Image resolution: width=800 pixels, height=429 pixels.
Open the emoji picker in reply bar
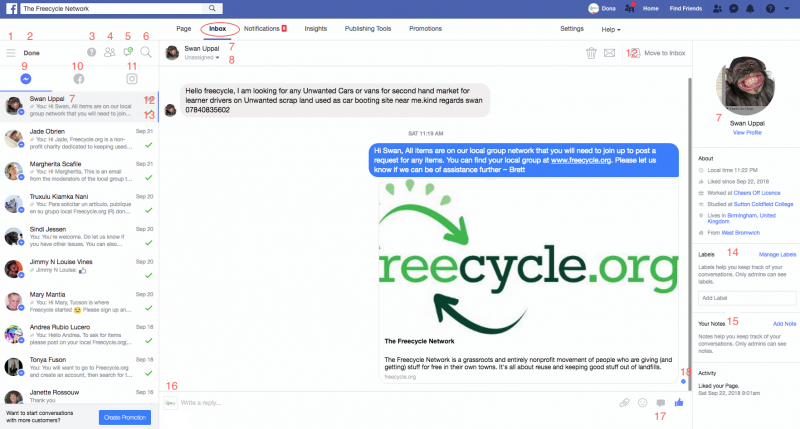click(642, 402)
